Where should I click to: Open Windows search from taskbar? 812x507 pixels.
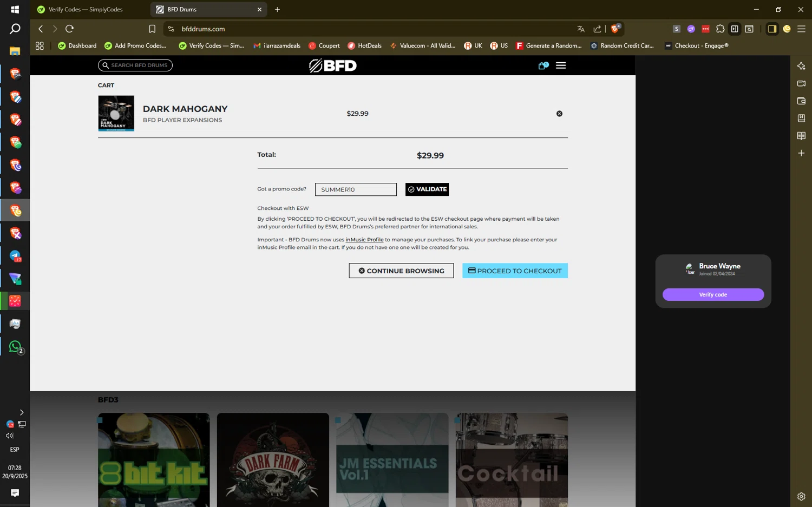(15, 29)
